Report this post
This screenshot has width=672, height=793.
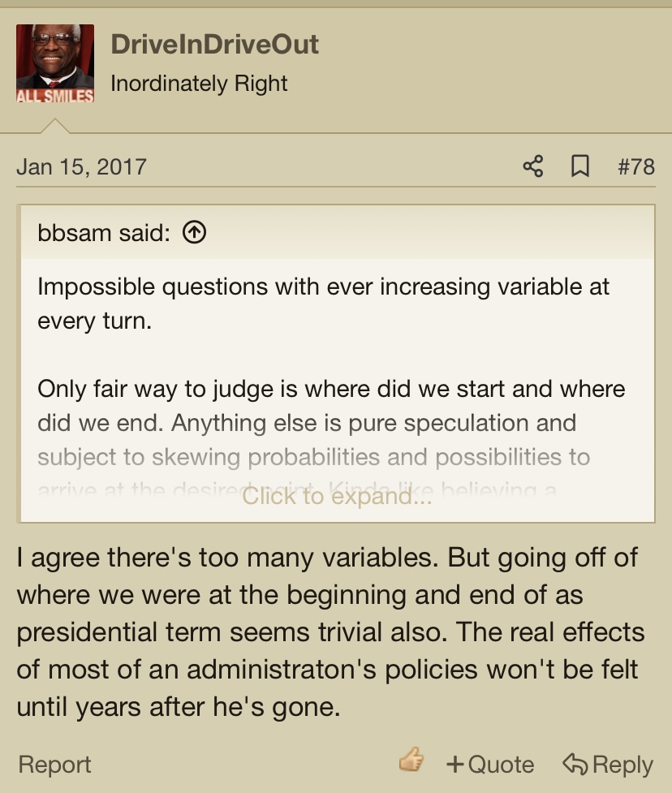point(54,764)
